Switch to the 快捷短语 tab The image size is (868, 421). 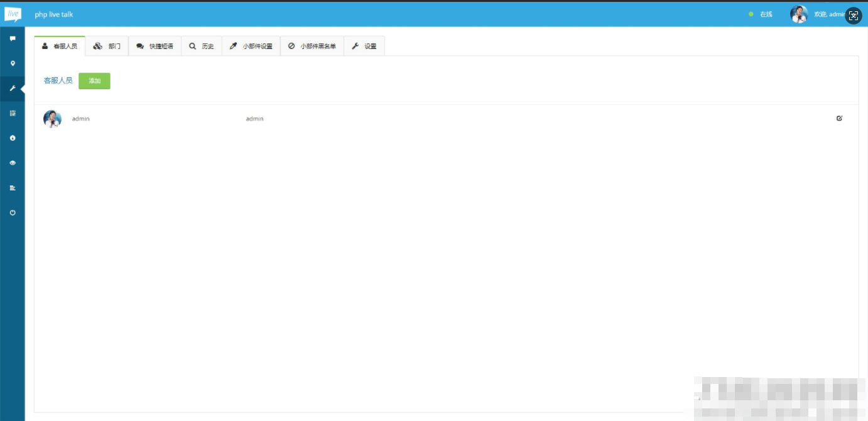[x=155, y=46]
